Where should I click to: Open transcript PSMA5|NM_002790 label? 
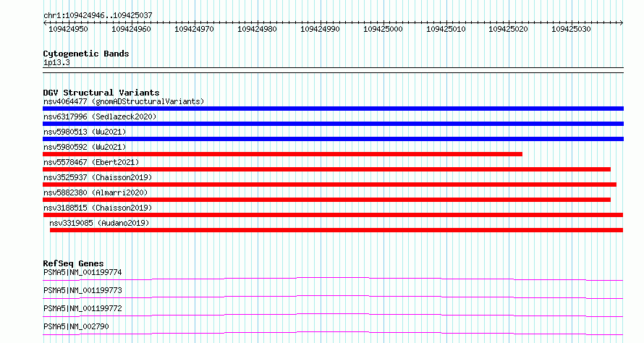click(76, 326)
